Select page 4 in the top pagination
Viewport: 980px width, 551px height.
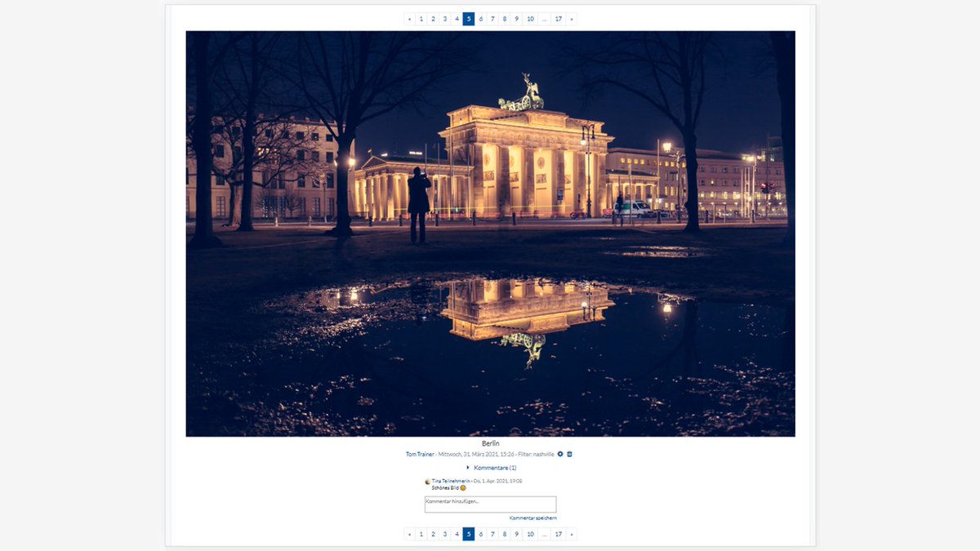point(457,19)
